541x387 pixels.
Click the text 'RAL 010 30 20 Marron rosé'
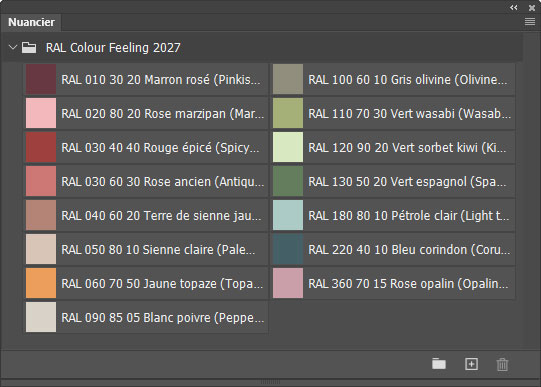pyautogui.click(x=135, y=80)
